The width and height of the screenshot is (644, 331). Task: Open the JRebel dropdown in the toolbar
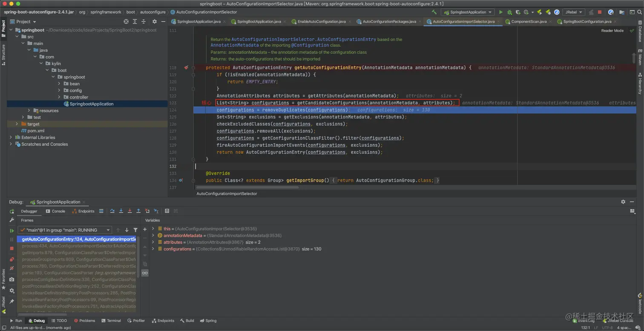click(x=574, y=12)
